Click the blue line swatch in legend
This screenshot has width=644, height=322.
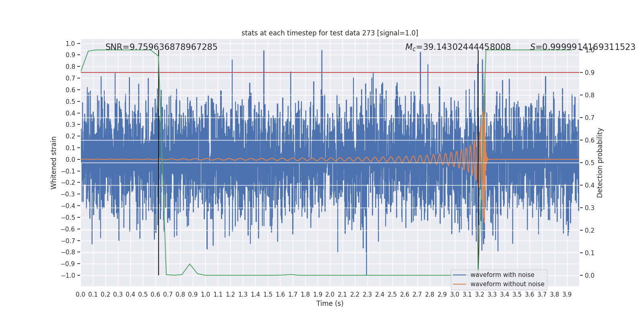[x=459, y=275]
